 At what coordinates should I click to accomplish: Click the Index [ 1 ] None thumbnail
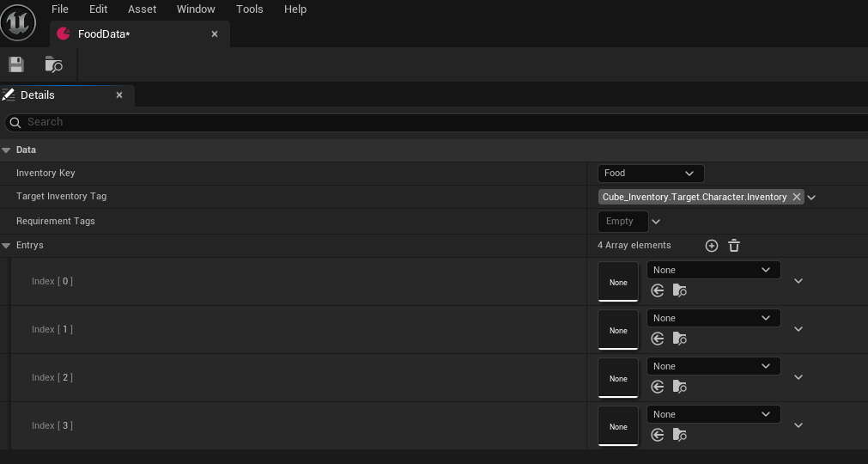pos(618,330)
